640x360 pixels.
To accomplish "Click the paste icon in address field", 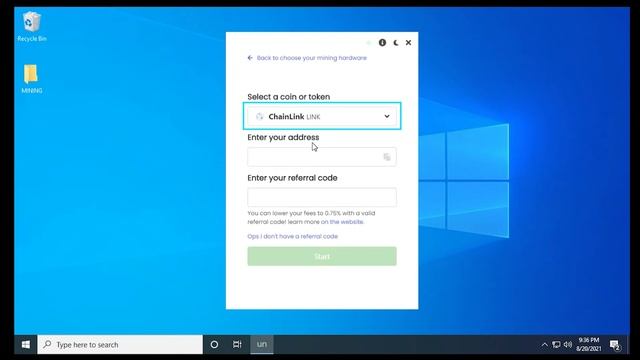I will 387,157.
